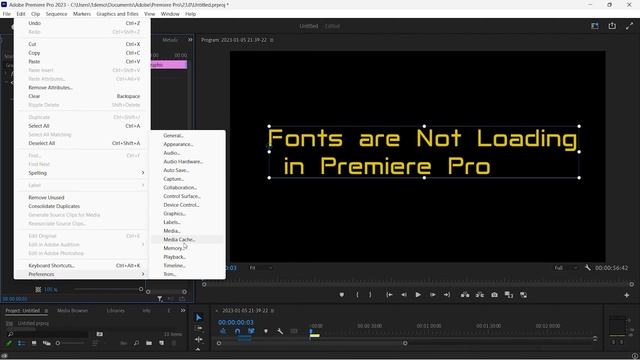Open Workspaces icon in header bar

595,26
